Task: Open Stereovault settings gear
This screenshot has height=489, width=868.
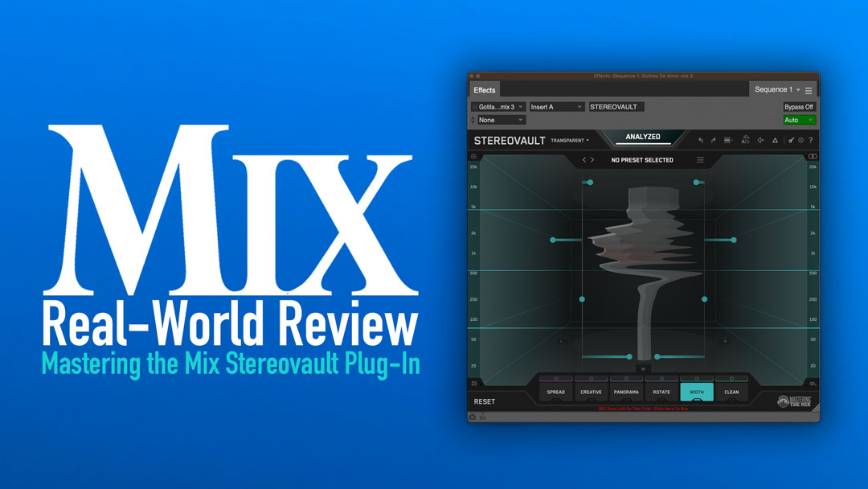Action: pos(800,141)
